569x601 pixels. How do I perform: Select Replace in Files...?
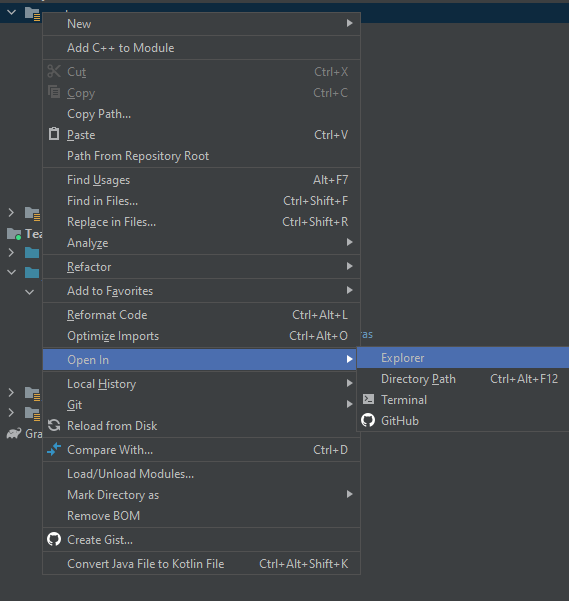(201, 222)
